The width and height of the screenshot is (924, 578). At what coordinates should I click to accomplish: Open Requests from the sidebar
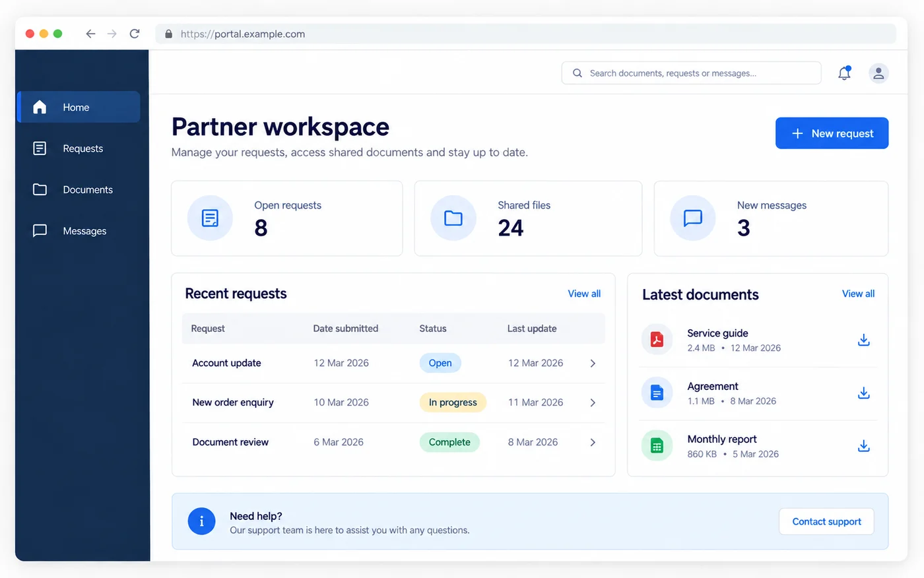coord(79,148)
